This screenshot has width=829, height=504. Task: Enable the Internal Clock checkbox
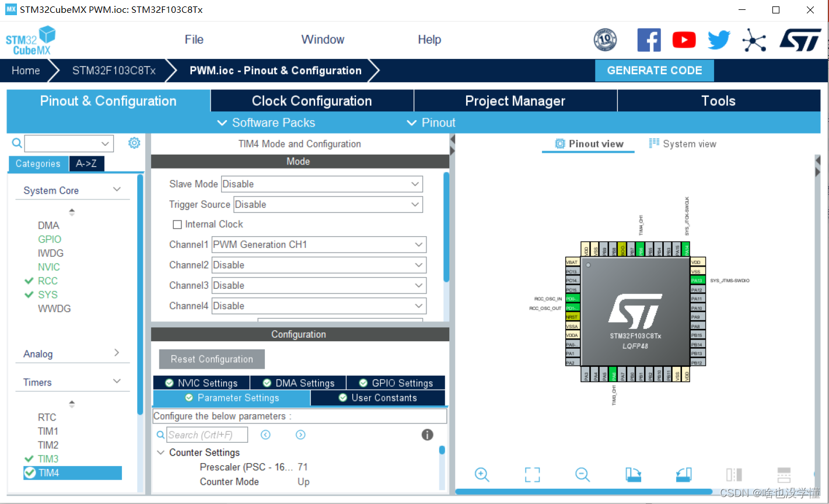pyautogui.click(x=177, y=225)
